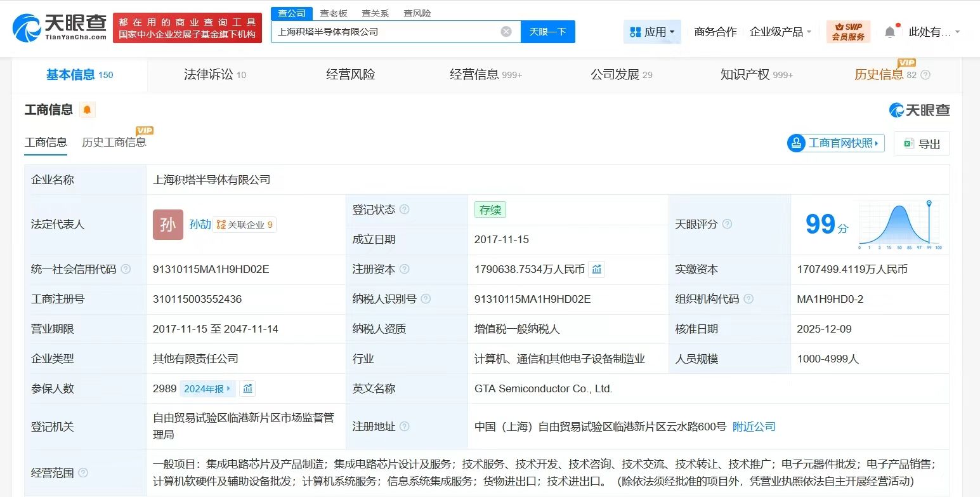Open the 附近公司 link
This screenshot has width=980, height=497.
pos(754,427)
